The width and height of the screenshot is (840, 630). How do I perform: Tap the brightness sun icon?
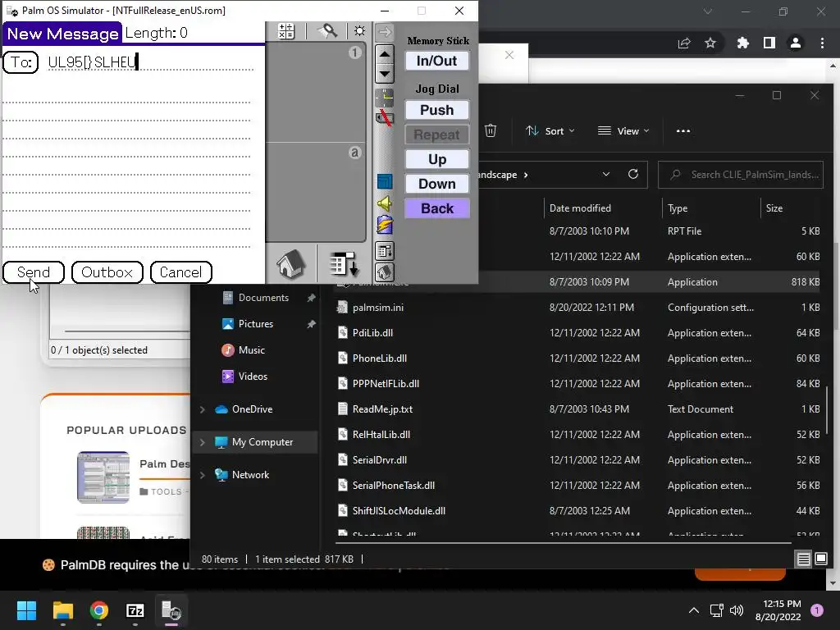pos(359,31)
